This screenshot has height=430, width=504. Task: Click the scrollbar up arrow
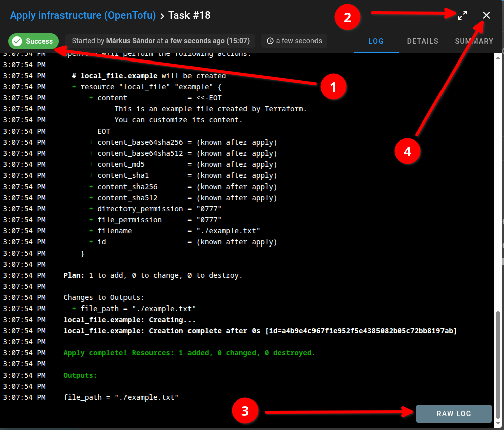coord(498,58)
